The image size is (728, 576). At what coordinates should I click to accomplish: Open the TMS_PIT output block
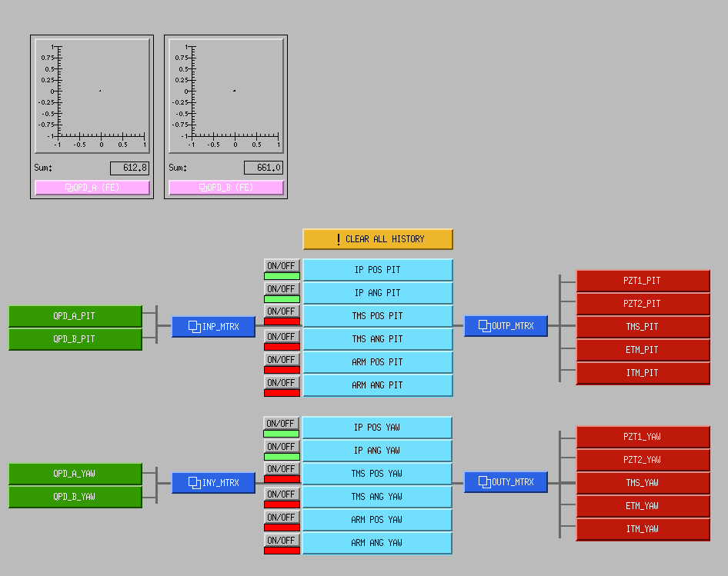tap(643, 327)
